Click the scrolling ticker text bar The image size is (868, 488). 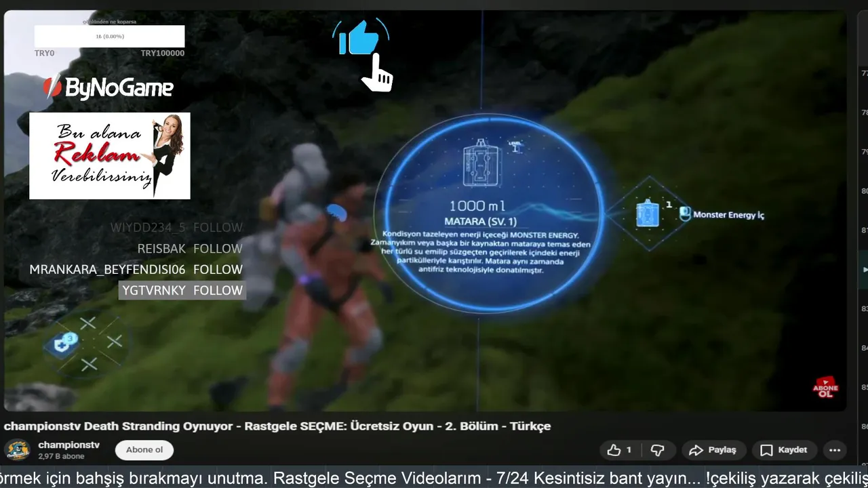click(x=434, y=478)
